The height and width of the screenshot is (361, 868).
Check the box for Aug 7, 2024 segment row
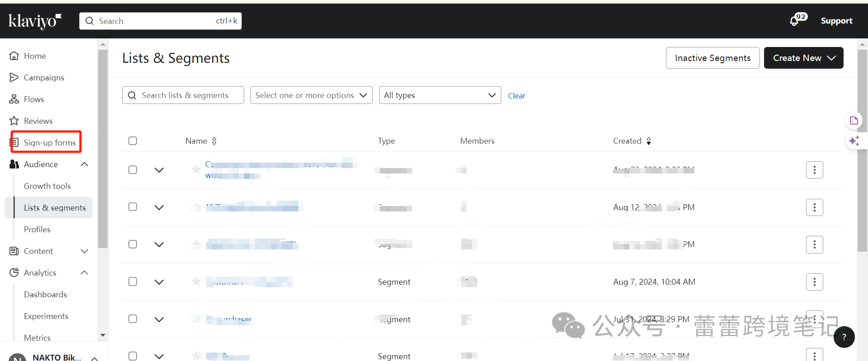click(x=132, y=282)
